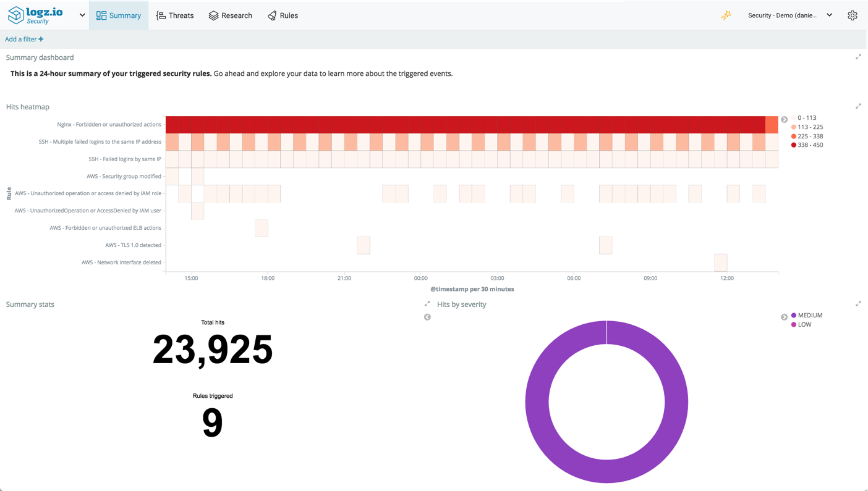868x491 pixels.
Task: Switch to the Summary tab
Action: point(119,15)
